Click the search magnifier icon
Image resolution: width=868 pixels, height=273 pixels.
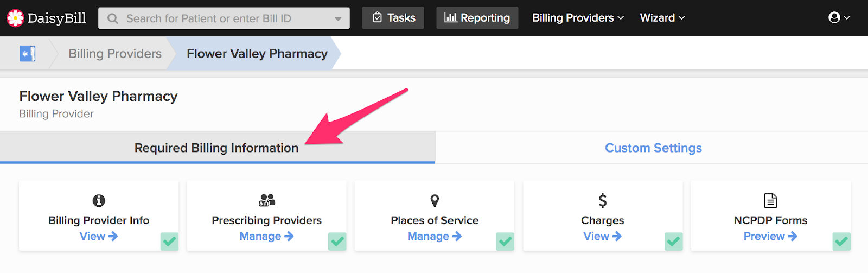(x=113, y=18)
